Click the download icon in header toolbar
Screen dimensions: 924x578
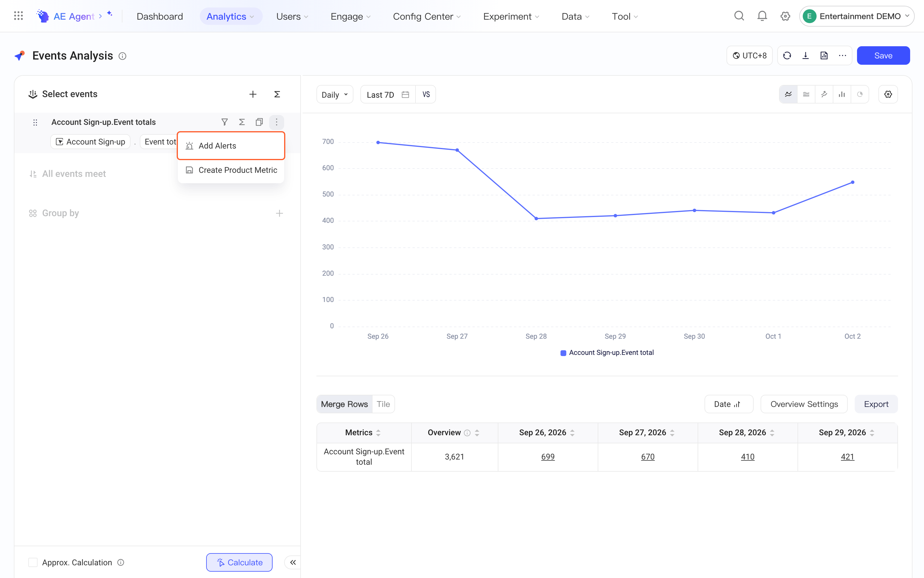(806, 56)
